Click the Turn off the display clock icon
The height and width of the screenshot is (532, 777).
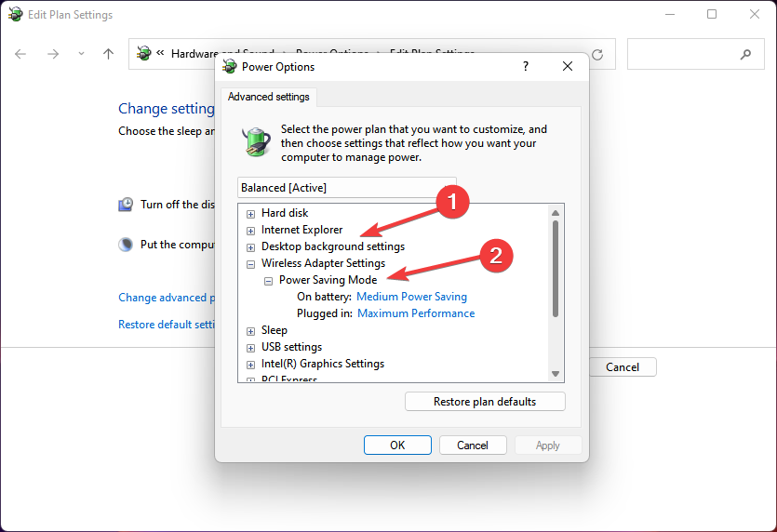(x=126, y=205)
